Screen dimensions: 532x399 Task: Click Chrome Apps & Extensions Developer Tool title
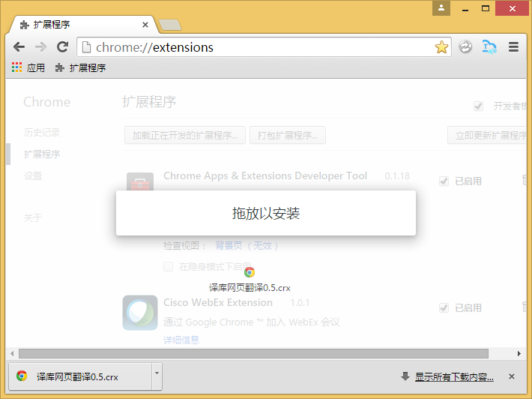(x=265, y=175)
